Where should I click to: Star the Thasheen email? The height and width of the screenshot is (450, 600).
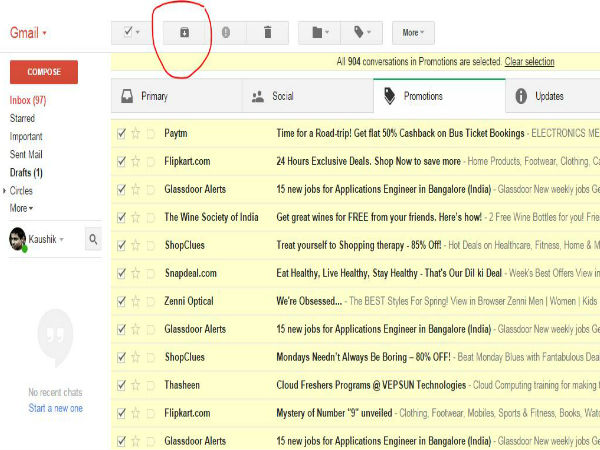(135, 385)
